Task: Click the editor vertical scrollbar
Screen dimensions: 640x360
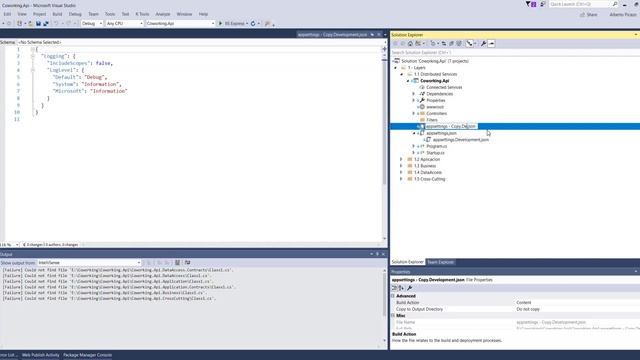Action: 384,143
